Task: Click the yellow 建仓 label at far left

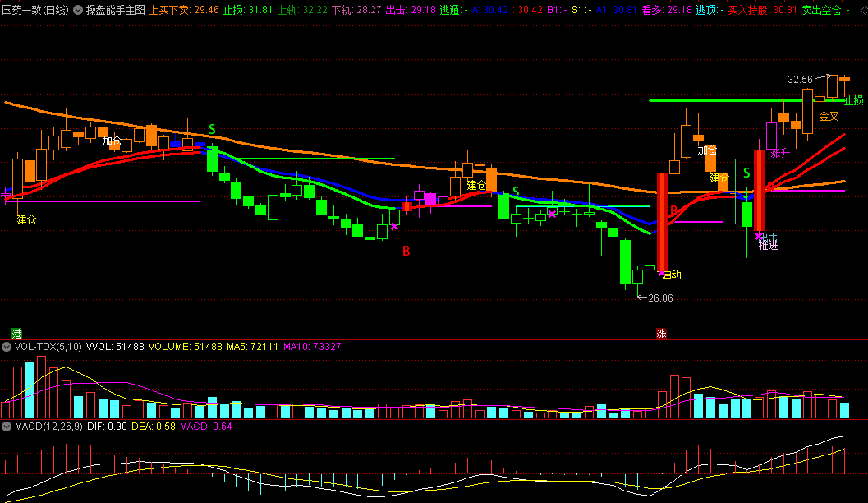Action: 26,220
